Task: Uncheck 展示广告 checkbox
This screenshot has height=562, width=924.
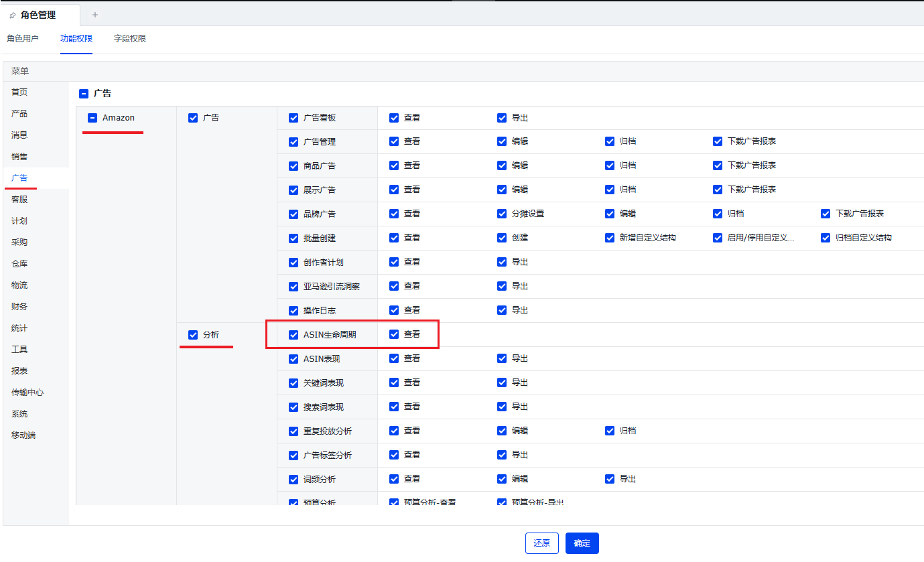Action: coord(293,190)
